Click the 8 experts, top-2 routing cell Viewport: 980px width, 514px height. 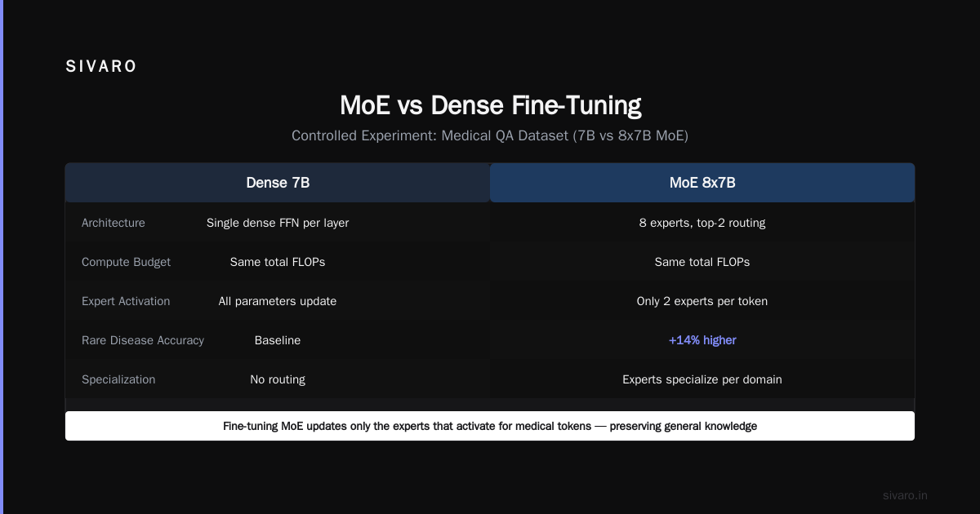(x=702, y=223)
